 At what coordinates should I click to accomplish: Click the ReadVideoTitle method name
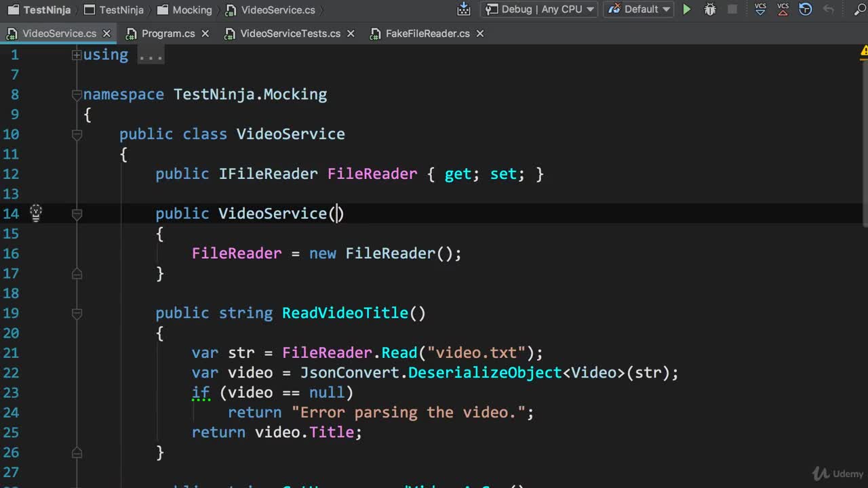point(345,313)
